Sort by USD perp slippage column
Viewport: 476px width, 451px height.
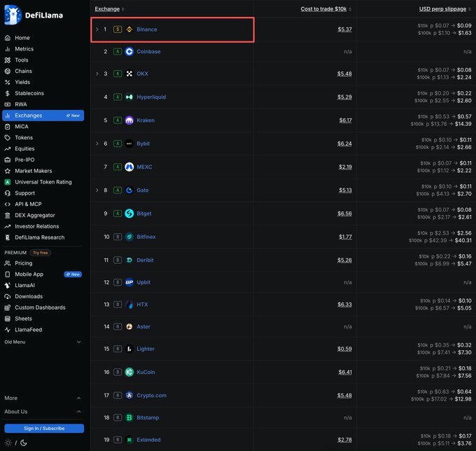(x=444, y=9)
